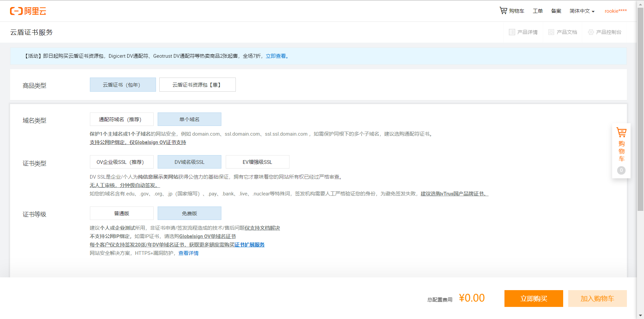The height and width of the screenshot is (319, 644).
Task: Open the rookie**** account menu
Action: [615, 11]
